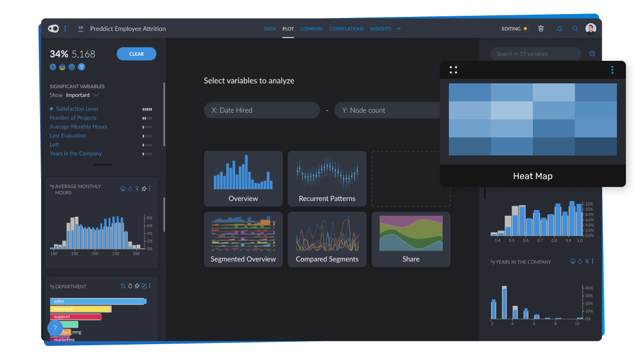Image resolution: width=644 pixels, height=361 pixels.
Task: Open the INSIGHTS tab
Action: [x=380, y=28]
